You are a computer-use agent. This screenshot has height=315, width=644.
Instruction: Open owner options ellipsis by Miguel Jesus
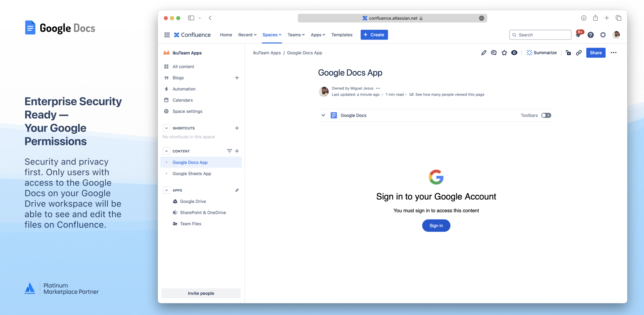click(378, 88)
